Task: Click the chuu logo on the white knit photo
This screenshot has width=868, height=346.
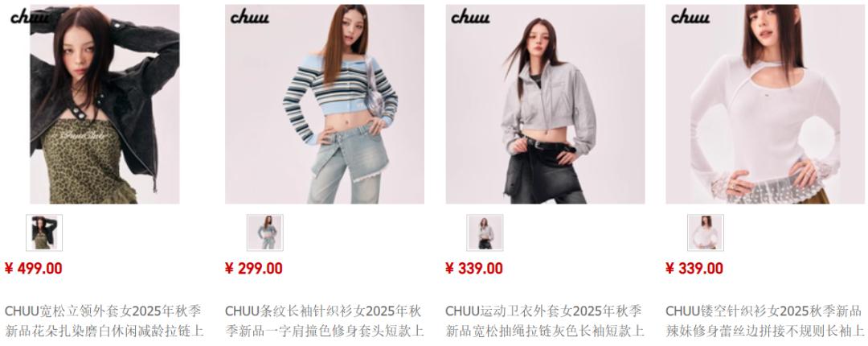Action: pyautogui.click(x=690, y=17)
